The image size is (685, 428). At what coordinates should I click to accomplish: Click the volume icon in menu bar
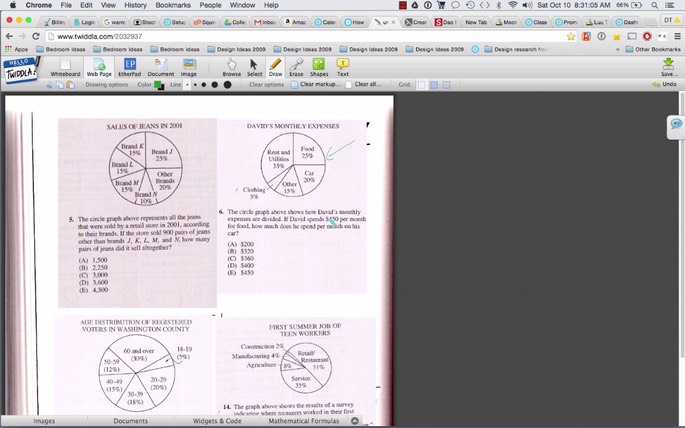click(x=527, y=5)
